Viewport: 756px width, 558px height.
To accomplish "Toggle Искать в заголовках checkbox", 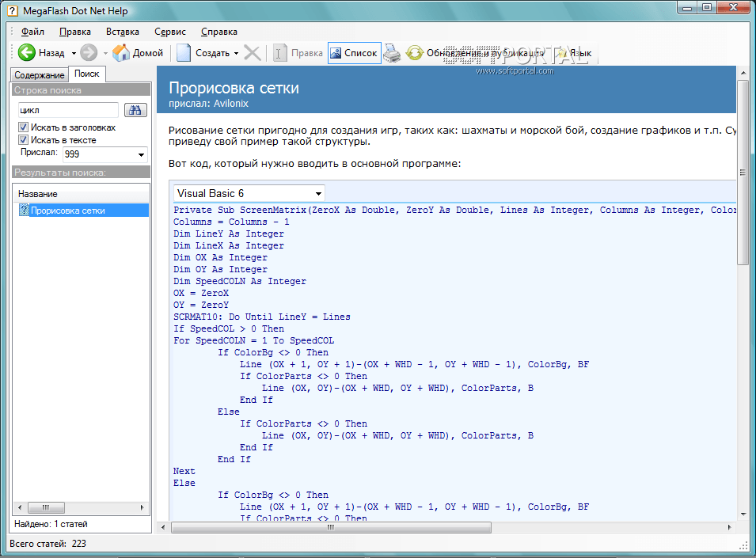I will pos(23,127).
